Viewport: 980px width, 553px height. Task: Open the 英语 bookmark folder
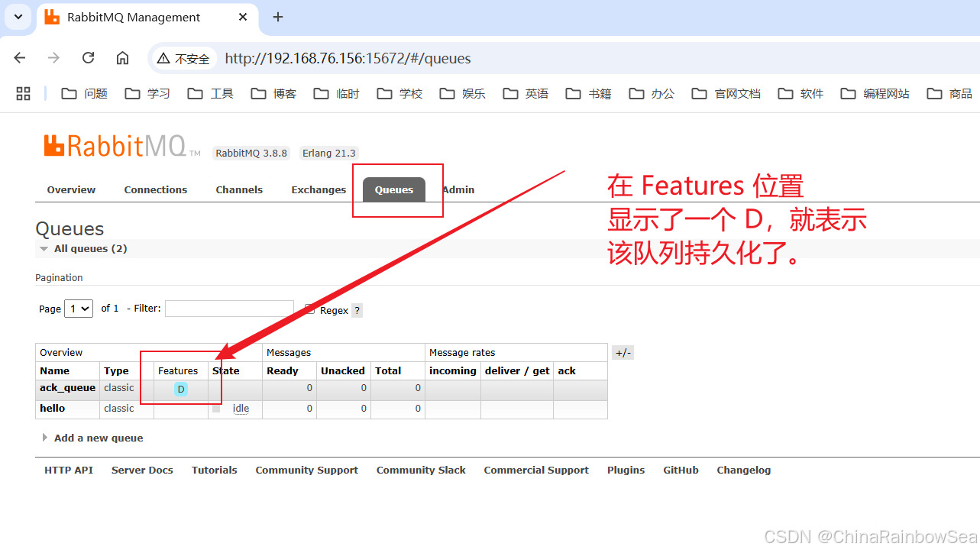click(x=526, y=93)
